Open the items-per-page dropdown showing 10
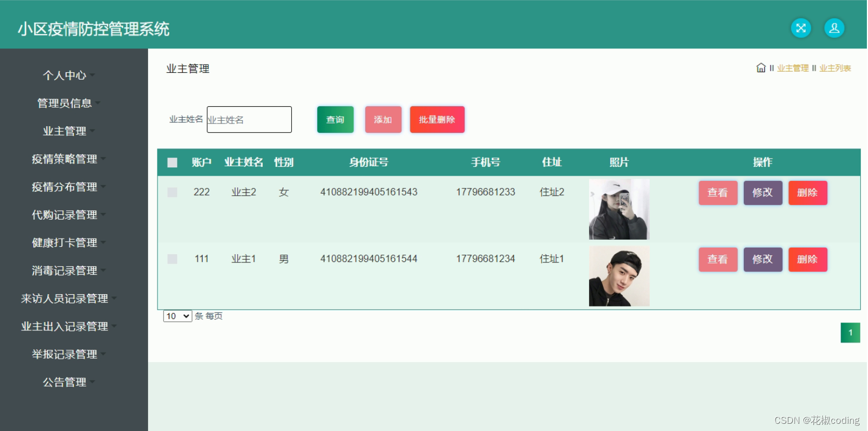The image size is (868, 431). pos(178,316)
